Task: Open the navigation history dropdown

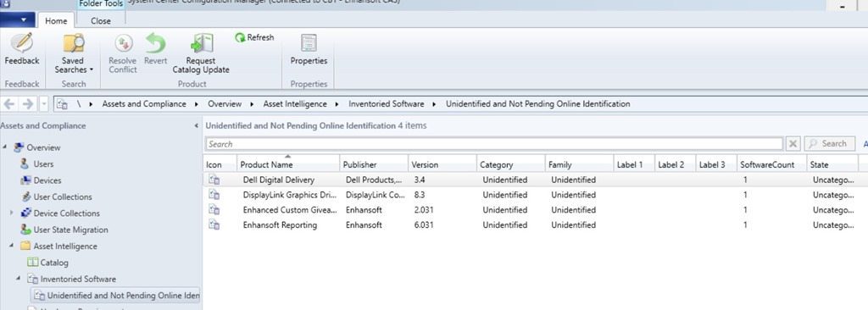Action: pyautogui.click(x=44, y=104)
